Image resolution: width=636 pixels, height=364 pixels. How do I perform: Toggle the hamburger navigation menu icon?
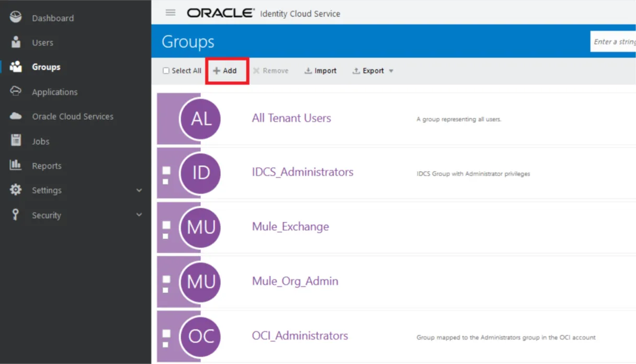click(x=171, y=13)
